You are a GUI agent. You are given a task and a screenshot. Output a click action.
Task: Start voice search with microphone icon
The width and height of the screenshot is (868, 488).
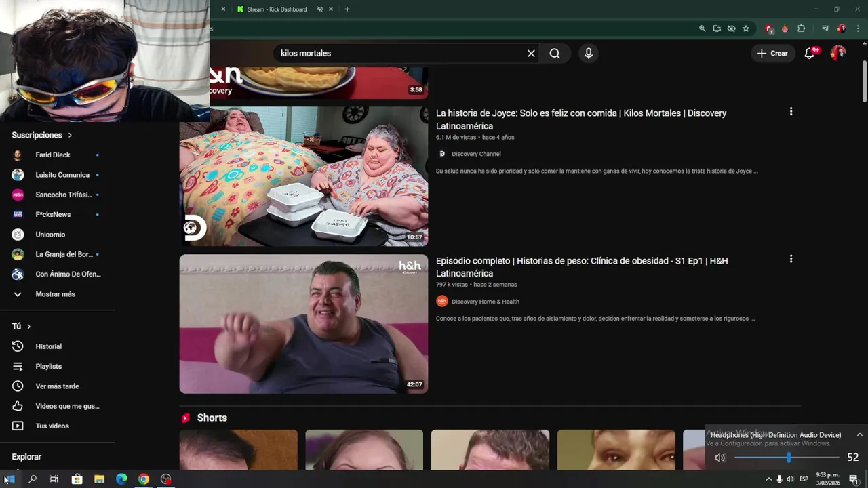tap(589, 54)
